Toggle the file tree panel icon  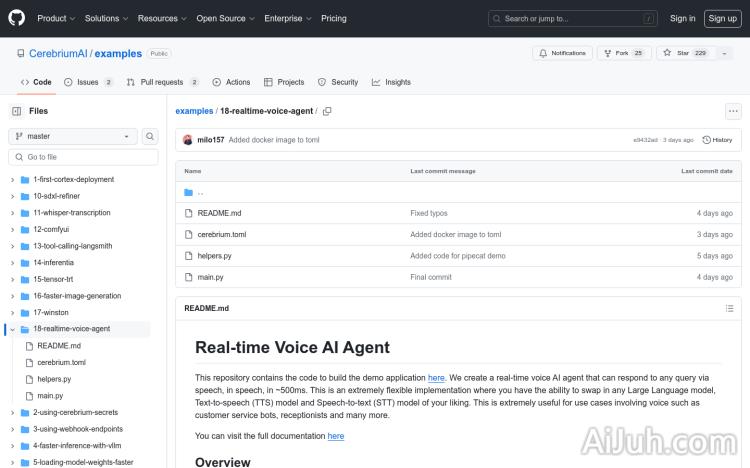click(17, 111)
